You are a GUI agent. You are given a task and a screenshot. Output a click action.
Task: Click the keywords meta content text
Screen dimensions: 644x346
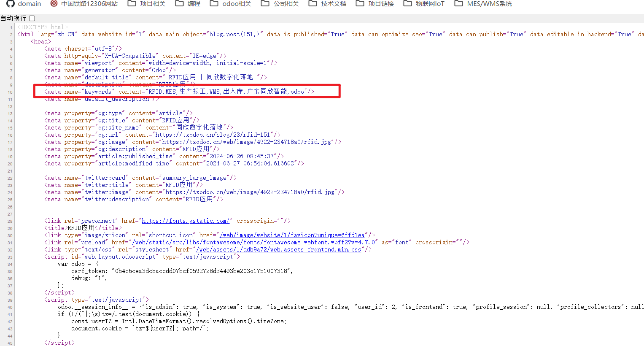pyautogui.click(x=226, y=92)
